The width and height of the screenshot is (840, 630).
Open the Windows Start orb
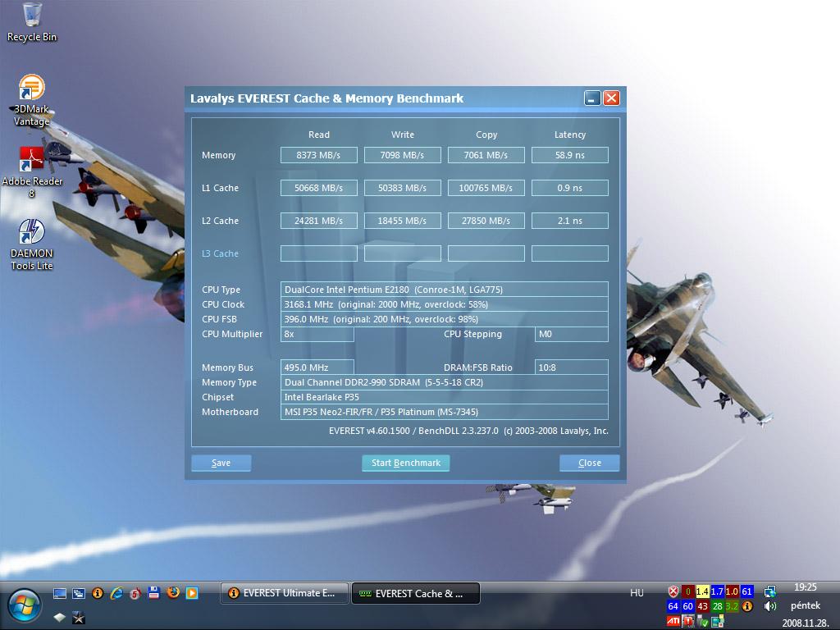point(24,606)
